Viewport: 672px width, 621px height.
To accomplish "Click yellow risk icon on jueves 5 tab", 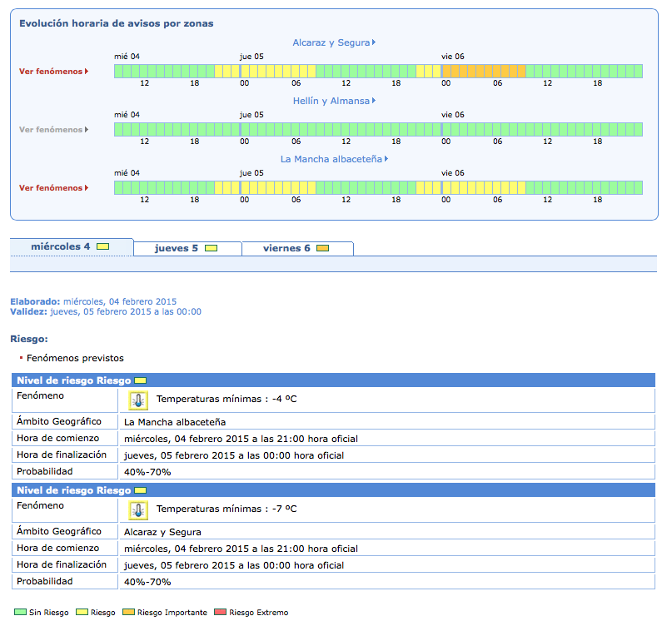I will click(x=212, y=249).
